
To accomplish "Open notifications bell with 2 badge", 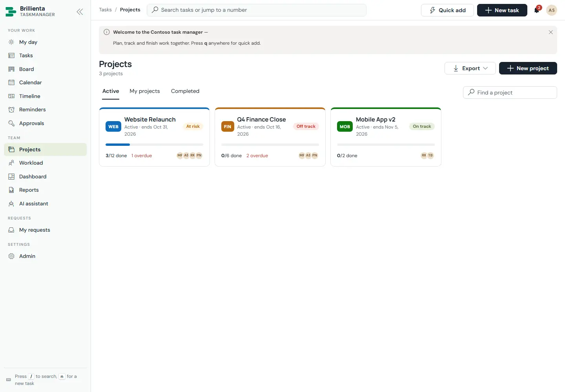I will click(537, 10).
